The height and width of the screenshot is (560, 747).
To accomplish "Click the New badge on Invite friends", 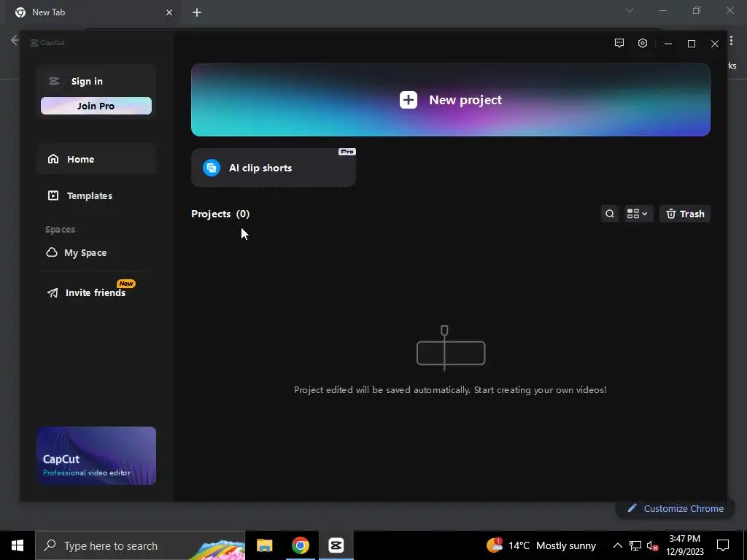I will pos(126,284).
